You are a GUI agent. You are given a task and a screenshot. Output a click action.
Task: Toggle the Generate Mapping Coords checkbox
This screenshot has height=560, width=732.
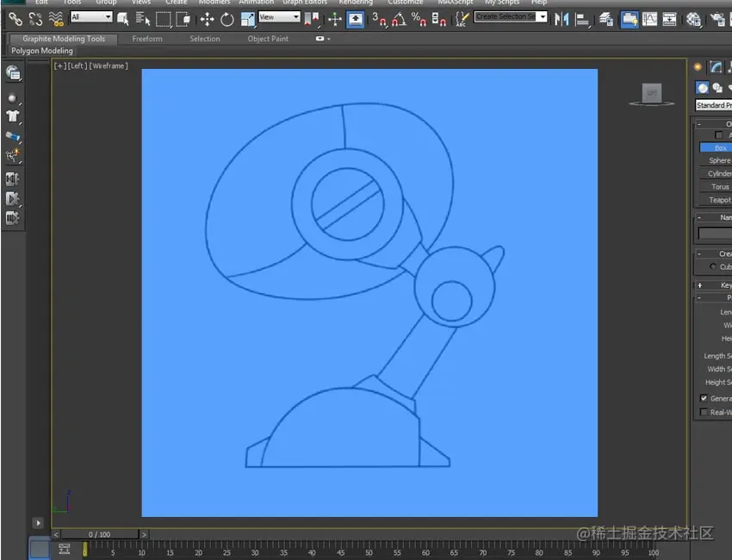coord(704,398)
